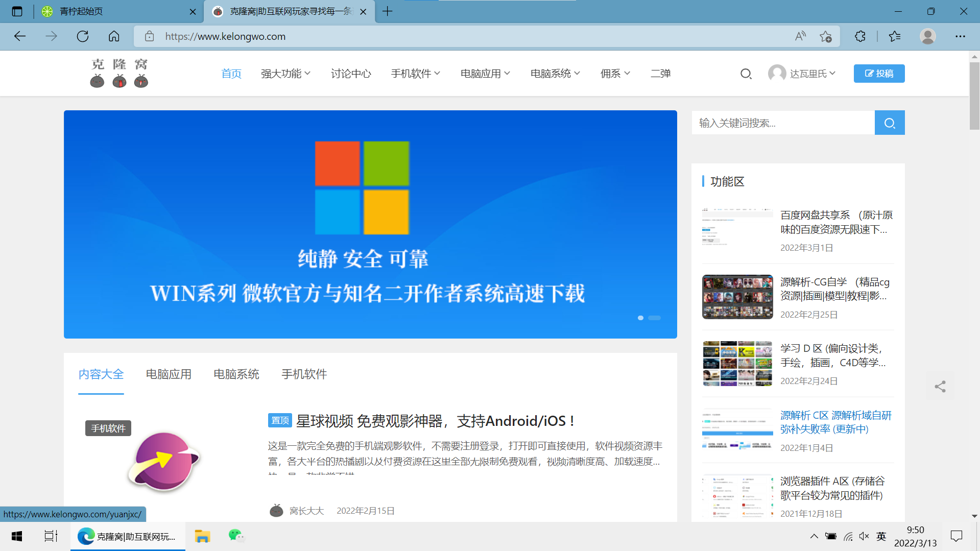The image size is (980, 551).
Task: Open browser extensions menu
Action: point(860,36)
